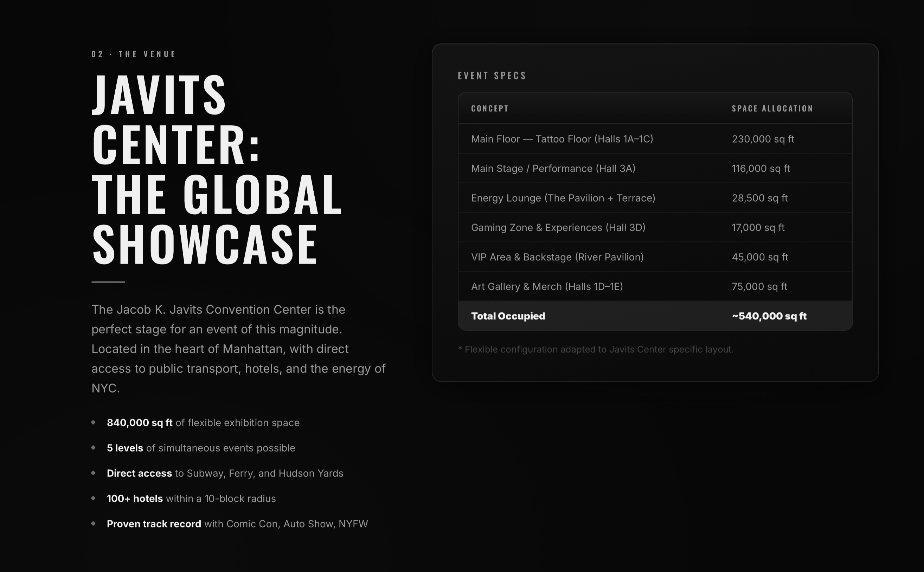This screenshot has width=924, height=572.
Task: Click the '116,000 sq ft' value
Action: [x=761, y=169]
